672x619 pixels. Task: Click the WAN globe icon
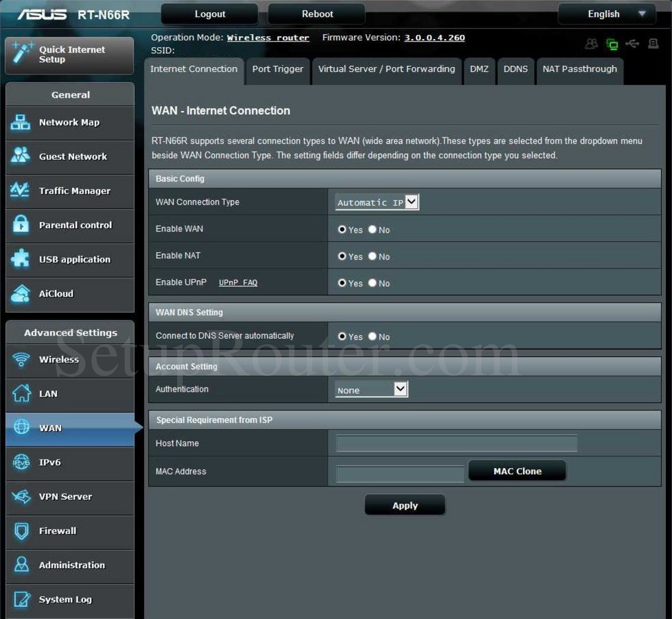(x=21, y=427)
